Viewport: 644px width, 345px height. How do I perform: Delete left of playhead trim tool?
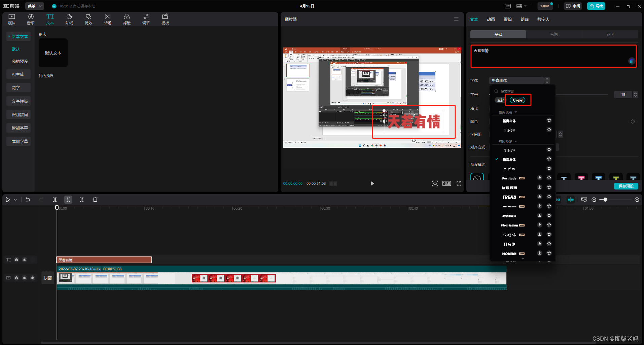tap(68, 200)
